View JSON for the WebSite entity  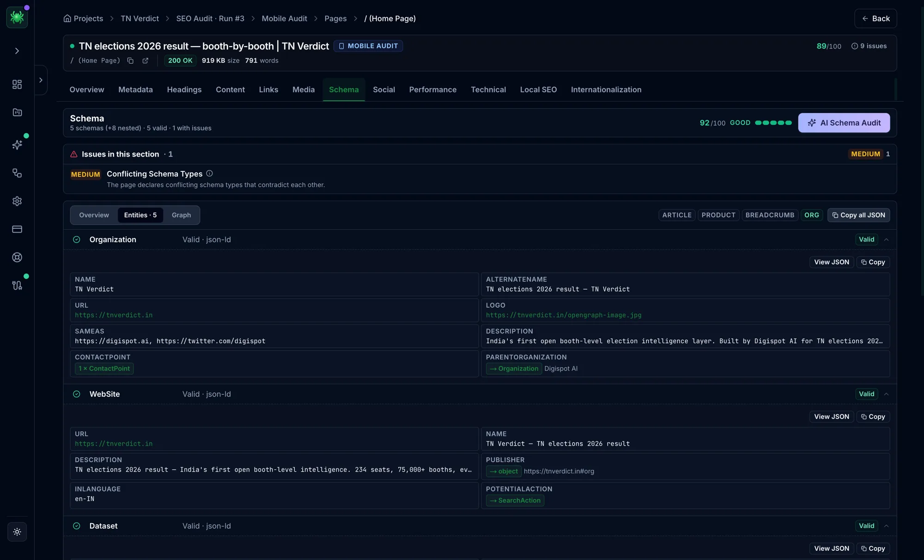pyautogui.click(x=832, y=417)
